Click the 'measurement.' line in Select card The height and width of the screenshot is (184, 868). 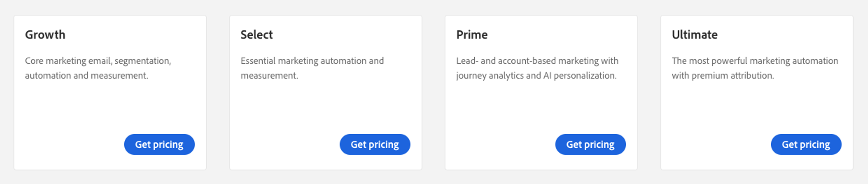(269, 75)
